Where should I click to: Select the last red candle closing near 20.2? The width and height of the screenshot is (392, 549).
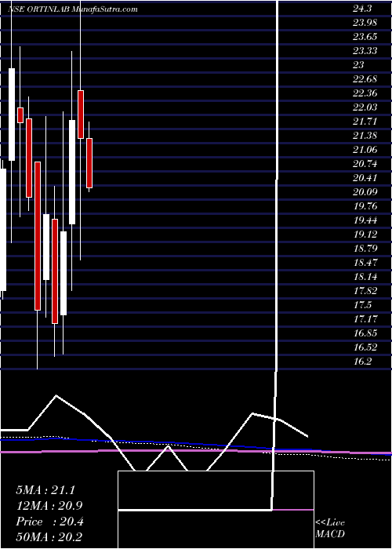coord(89,163)
